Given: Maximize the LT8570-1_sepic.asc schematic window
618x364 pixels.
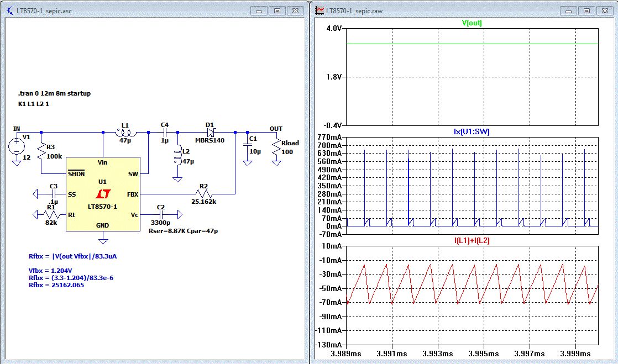Looking at the screenshot, I should click(x=277, y=10).
